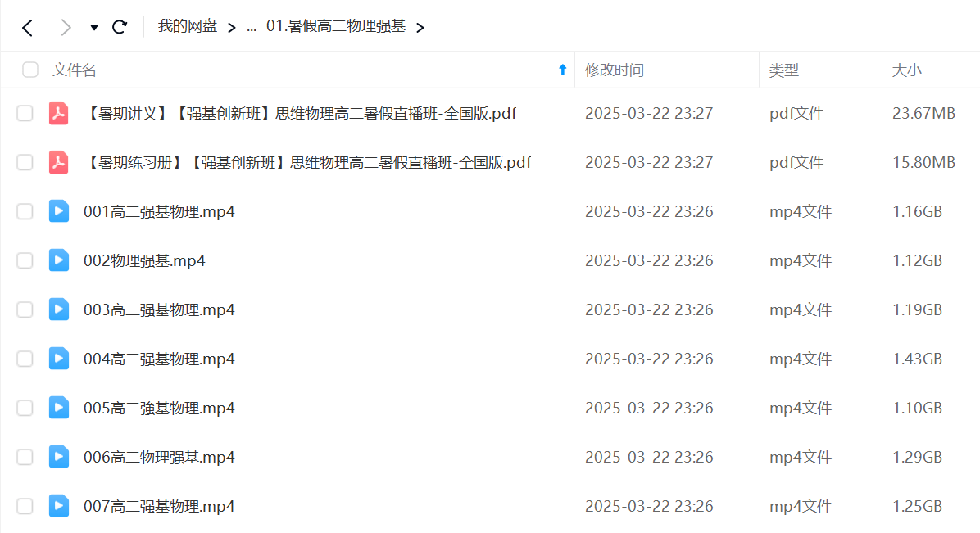Click modified time of 暑期练习册 row
This screenshot has width=980, height=533.
click(649, 162)
